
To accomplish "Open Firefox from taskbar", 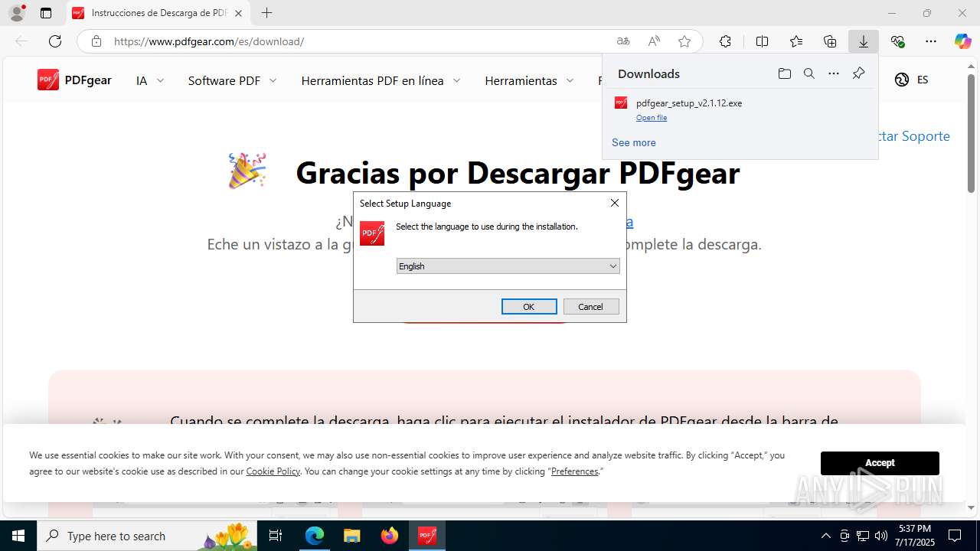I will [390, 536].
